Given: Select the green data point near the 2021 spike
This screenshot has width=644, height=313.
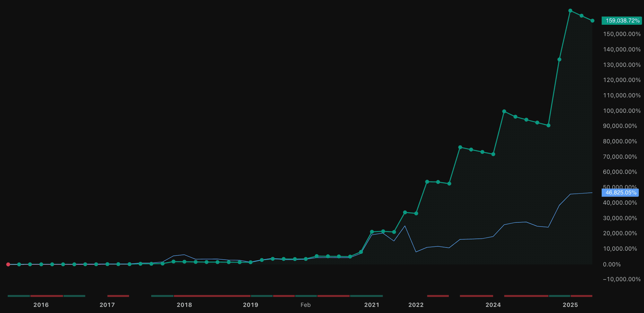Looking at the screenshot, I should tap(372, 231).
